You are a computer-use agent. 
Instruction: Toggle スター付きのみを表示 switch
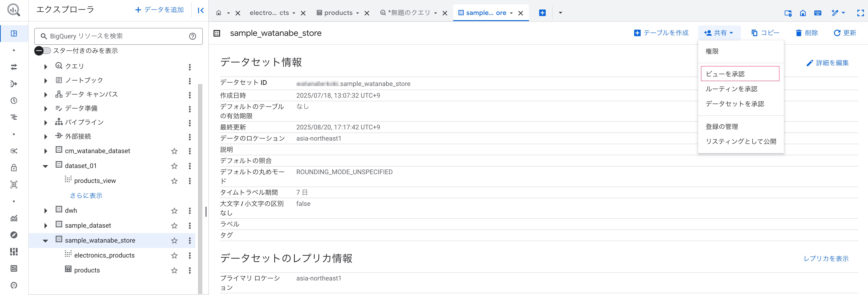pyautogui.click(x=42, y=51)
